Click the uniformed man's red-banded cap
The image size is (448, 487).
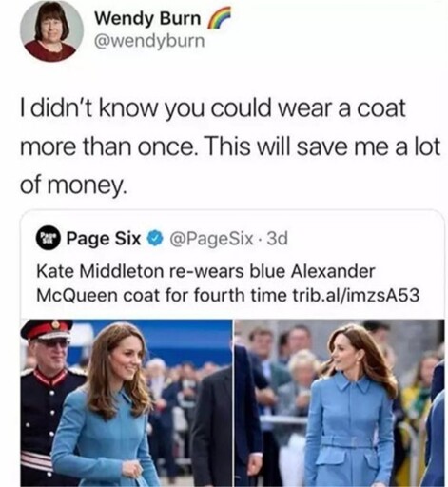pos(47,330)
